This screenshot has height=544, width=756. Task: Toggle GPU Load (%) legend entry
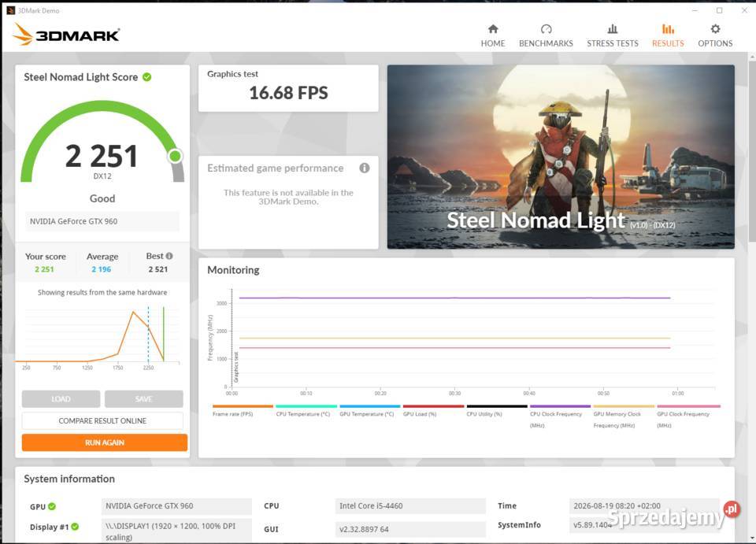pyautogui.click(x=433, y=411)
